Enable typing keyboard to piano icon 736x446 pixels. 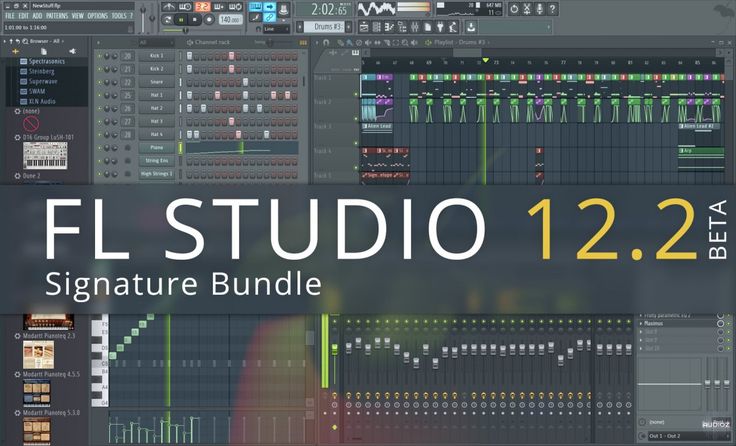pyautogui.click(x=255, y=7)
